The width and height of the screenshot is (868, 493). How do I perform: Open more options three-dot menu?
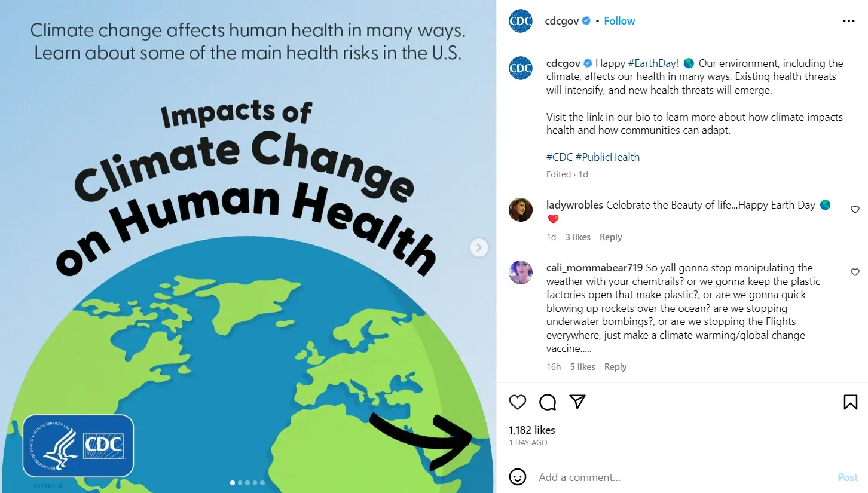849,21
